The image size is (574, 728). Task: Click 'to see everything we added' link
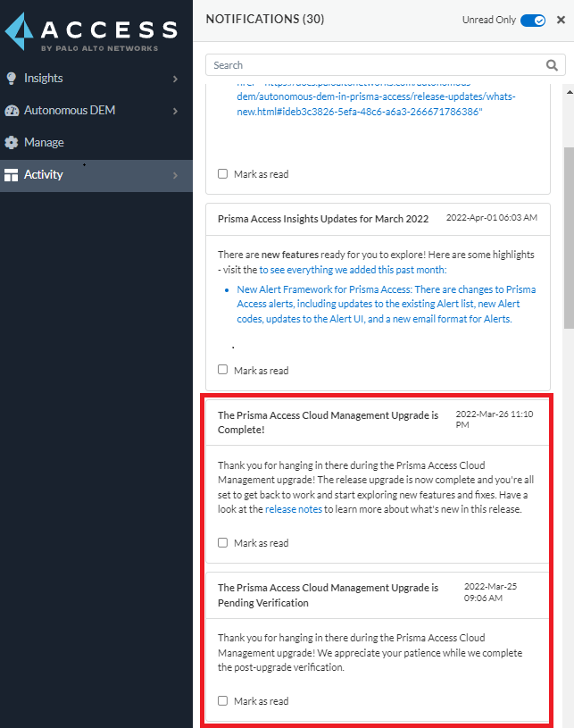click(x=353, y=270)
